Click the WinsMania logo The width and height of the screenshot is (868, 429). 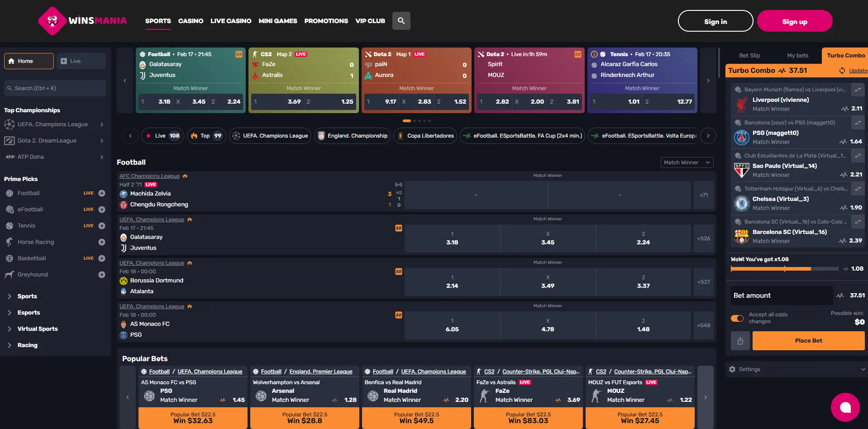click(x=82, y=21)
